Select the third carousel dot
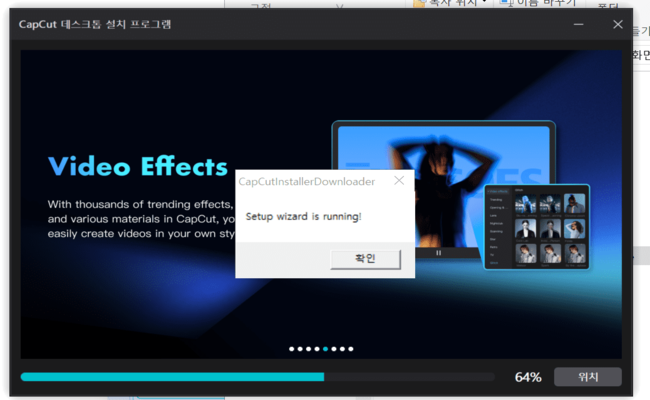 tap(308, 349)
